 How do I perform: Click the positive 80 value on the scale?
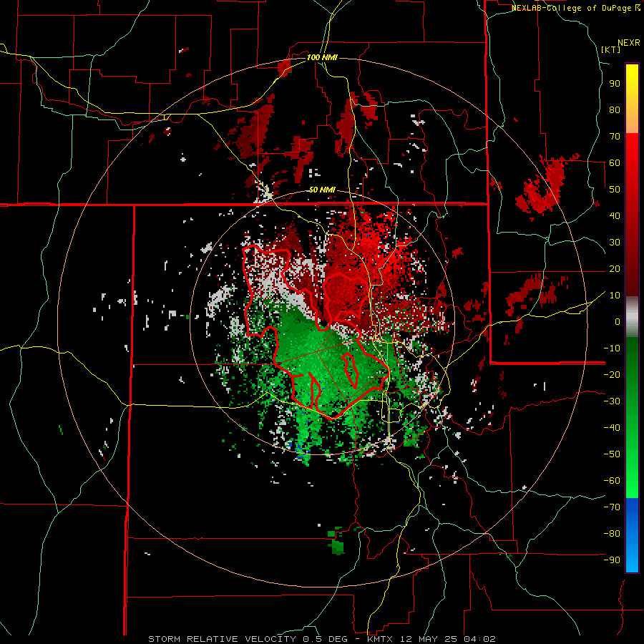click(615, 109)
